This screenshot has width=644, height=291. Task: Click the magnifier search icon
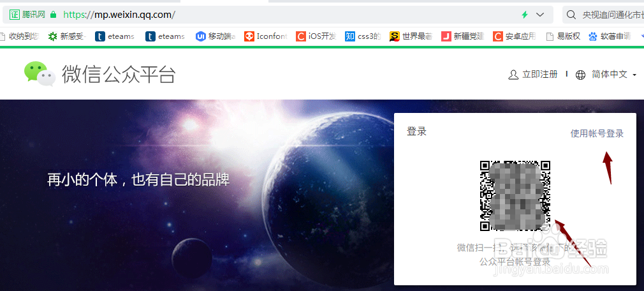pyautogui.click(x=571, y=15)
